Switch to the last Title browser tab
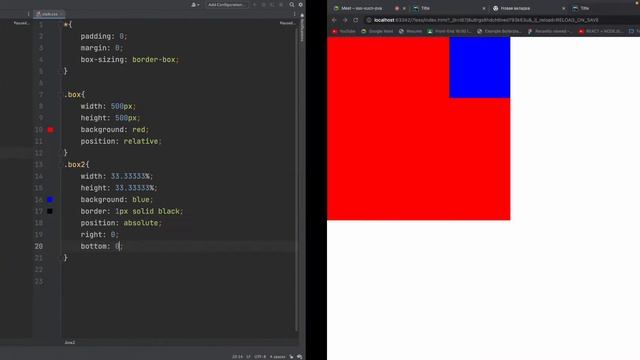Screen dimensions: 640x360 604,8
